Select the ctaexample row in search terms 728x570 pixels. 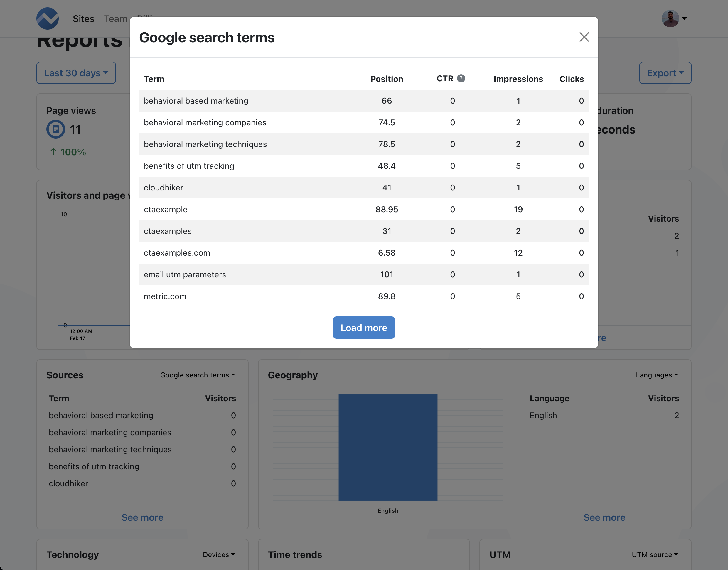(x=363, y=209)
